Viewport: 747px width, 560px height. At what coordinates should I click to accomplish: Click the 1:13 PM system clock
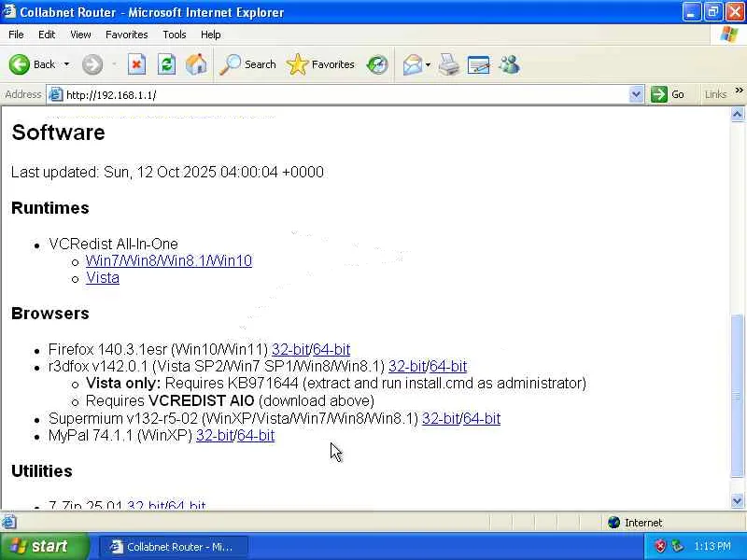coord(712,546)
